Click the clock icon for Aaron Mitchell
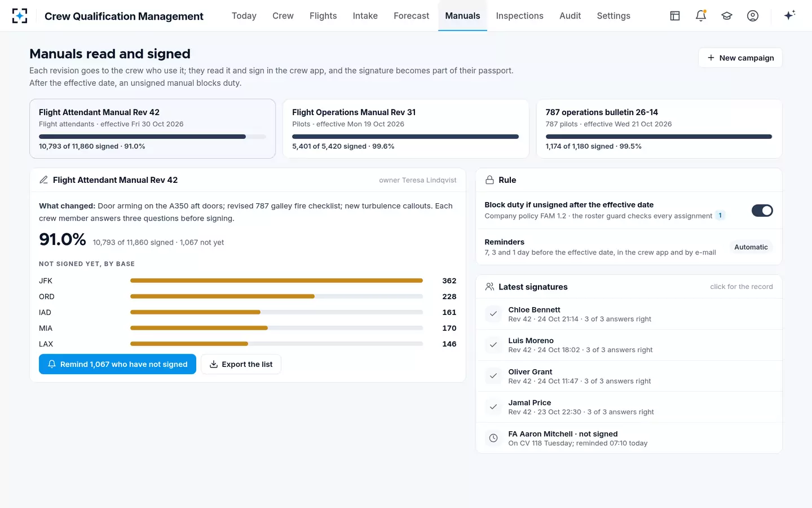The width and height of the screenshot is (812, 508). click(x=493, y=438)
